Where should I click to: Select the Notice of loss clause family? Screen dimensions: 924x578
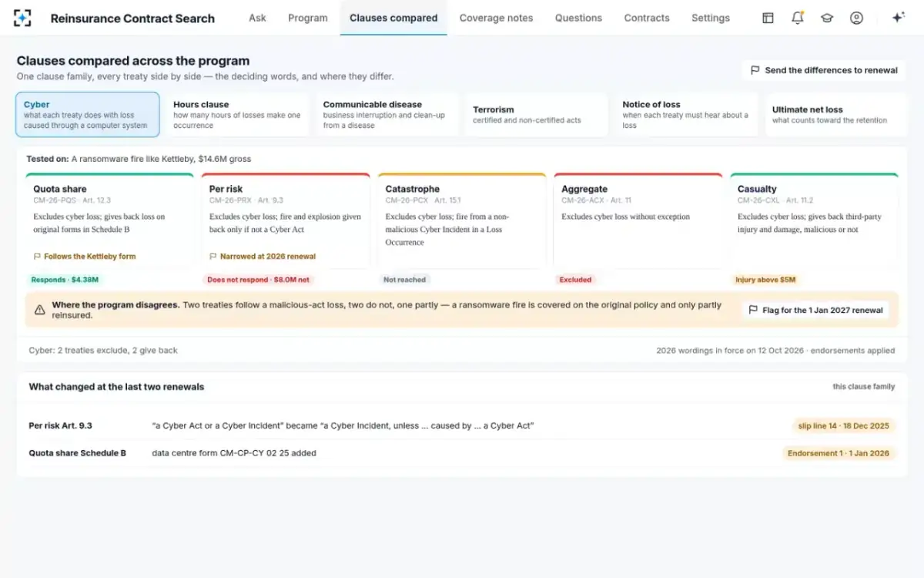687,115
